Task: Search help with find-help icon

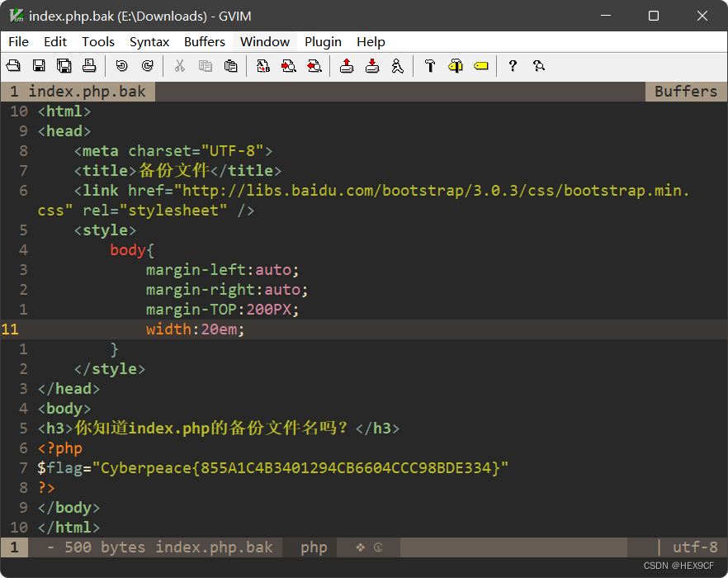Action: point(538,66)
